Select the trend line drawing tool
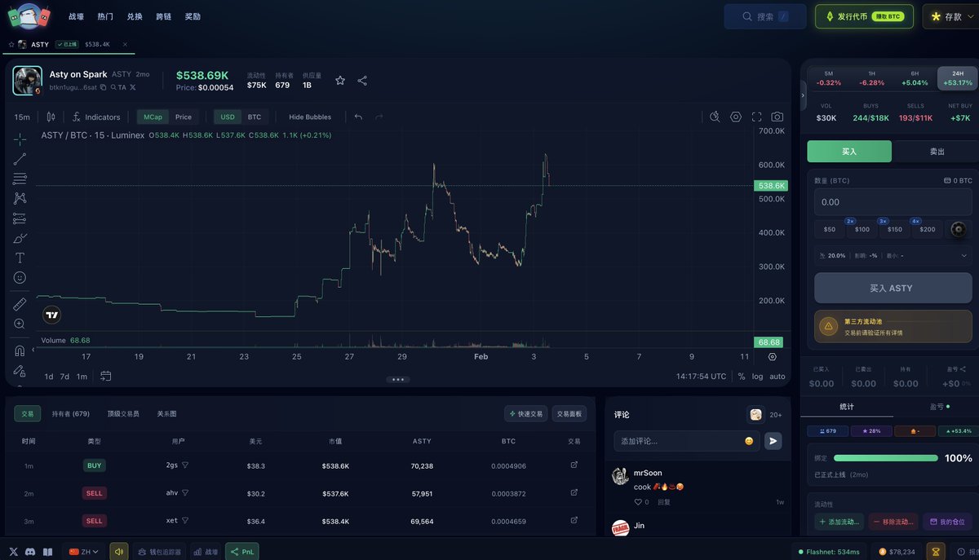 tap(20, 159)
